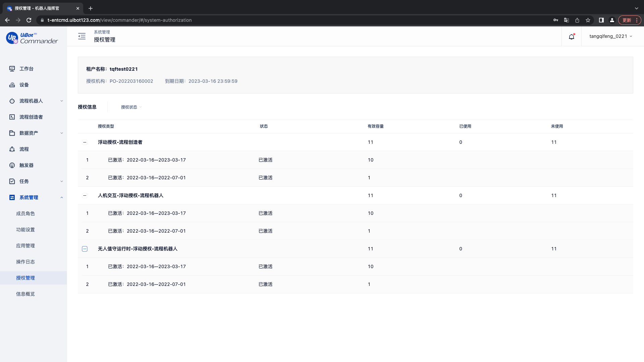644x362 pixels.
Task: Open the 授权状态 filter dropdown
Action: pos(131,107)
